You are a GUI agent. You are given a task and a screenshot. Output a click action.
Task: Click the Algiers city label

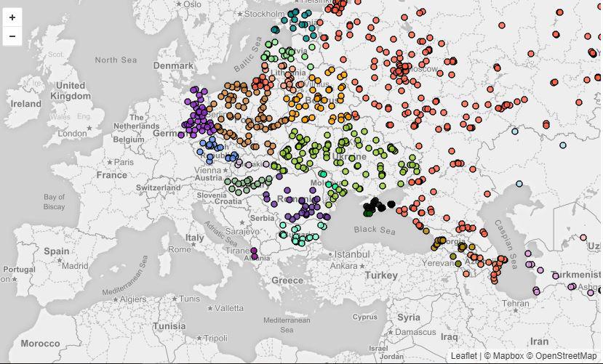tap(133, 299)
